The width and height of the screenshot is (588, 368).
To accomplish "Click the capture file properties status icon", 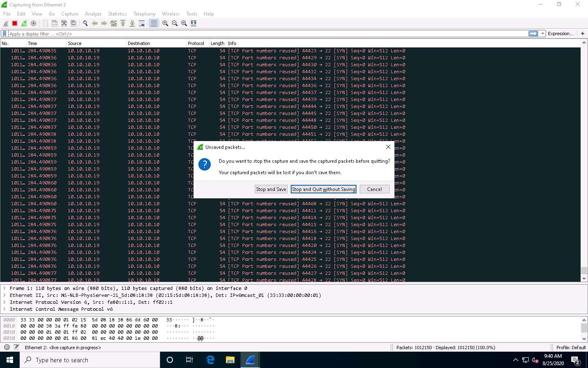I will (x=16, y=347).
